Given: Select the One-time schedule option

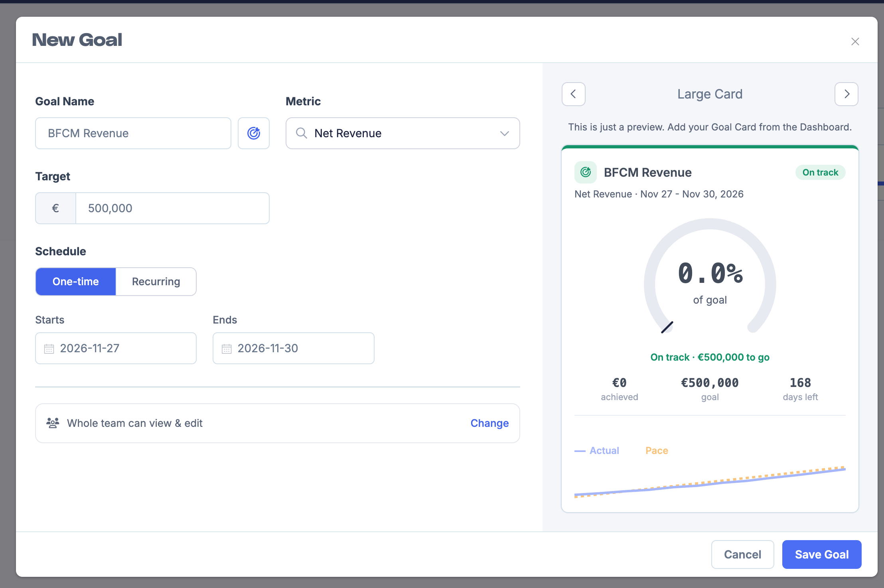Looking at the screenshot, I should pyautogui.click(x=76, y=282).
